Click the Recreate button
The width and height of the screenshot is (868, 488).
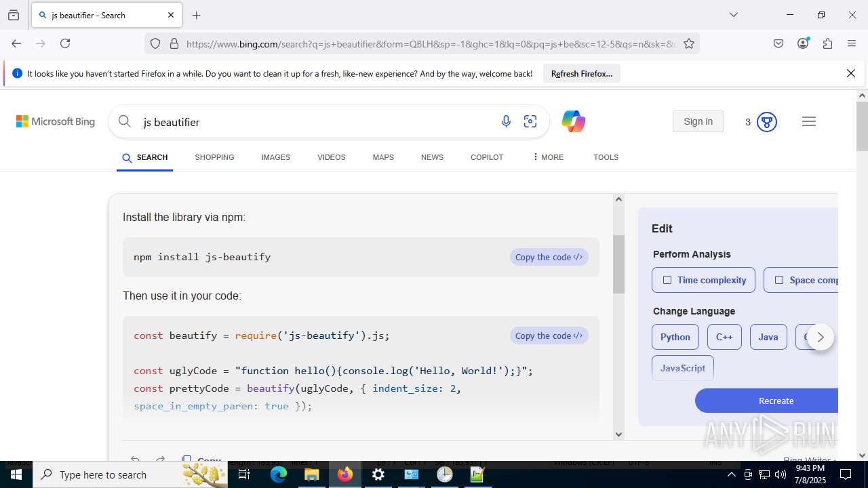click(766, 401)
